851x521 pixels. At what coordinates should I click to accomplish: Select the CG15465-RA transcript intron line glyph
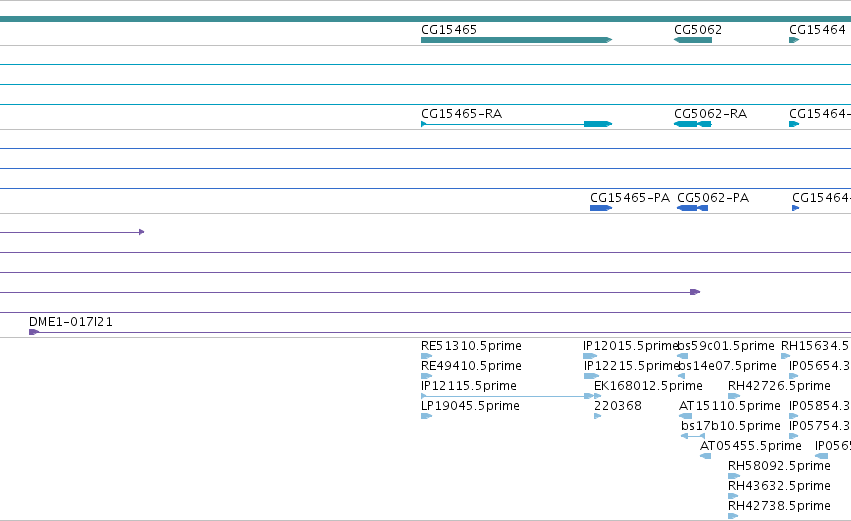click(x=505, y=124)
